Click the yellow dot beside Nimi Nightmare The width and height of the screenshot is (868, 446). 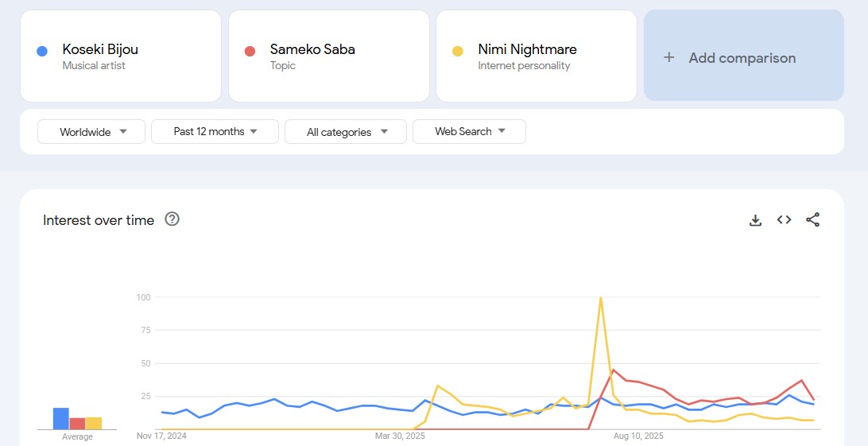point(458,51)
